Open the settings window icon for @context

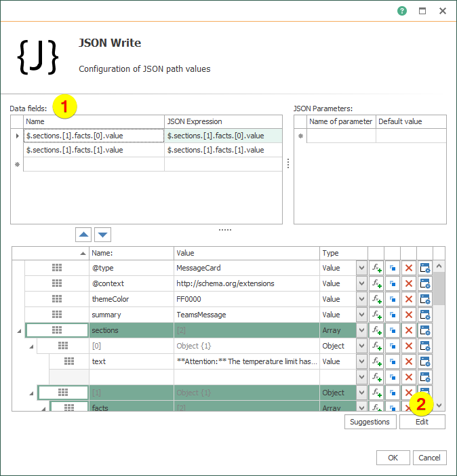pyautogui.click(x=425, y=283)
